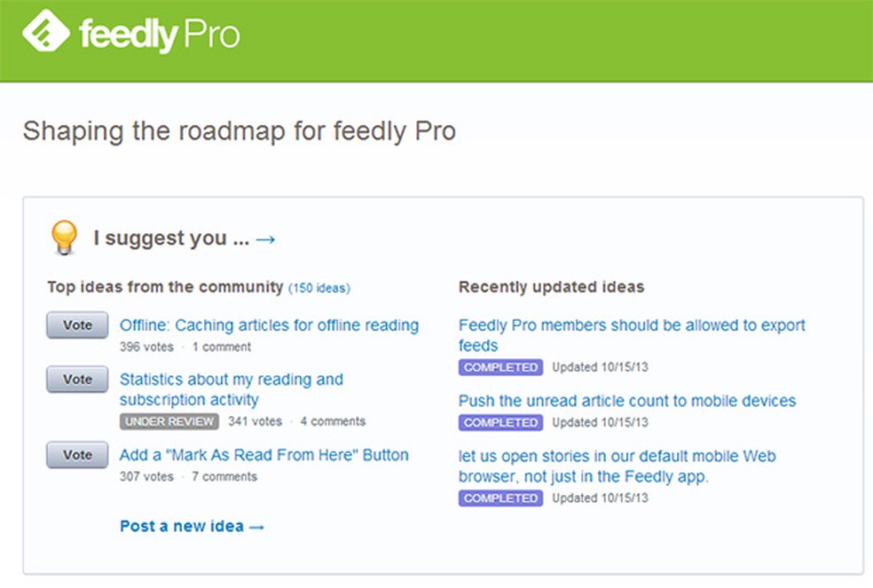Open 'Push the unread article count to mobile devices'

(x=626, y=400)
